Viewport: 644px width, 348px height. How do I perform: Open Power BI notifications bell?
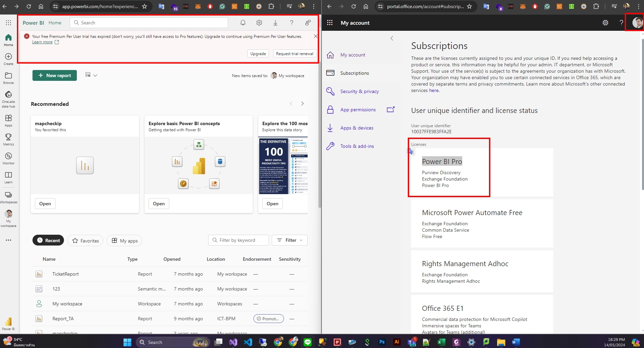point(243,23)
